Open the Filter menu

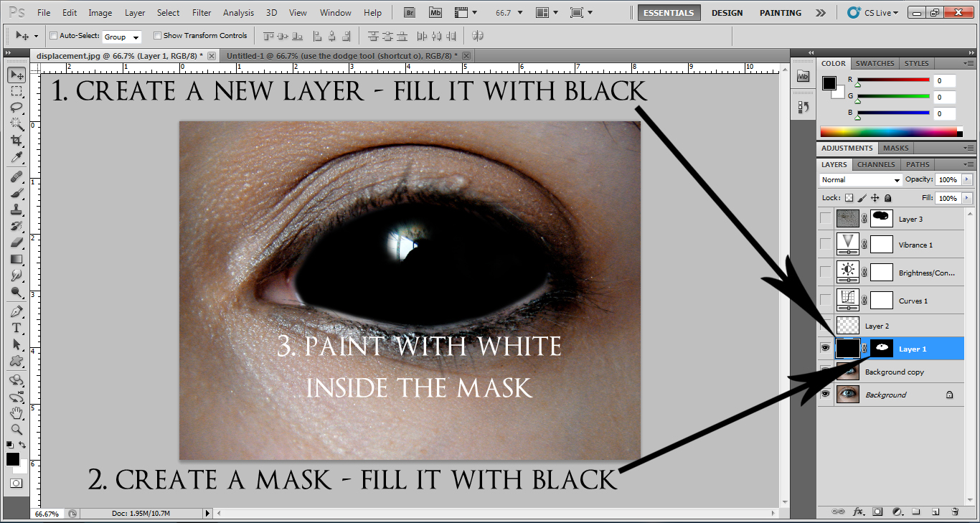tap(202, 12)
